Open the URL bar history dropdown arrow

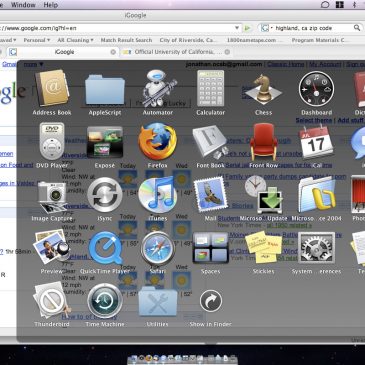(x=237, y=28)
